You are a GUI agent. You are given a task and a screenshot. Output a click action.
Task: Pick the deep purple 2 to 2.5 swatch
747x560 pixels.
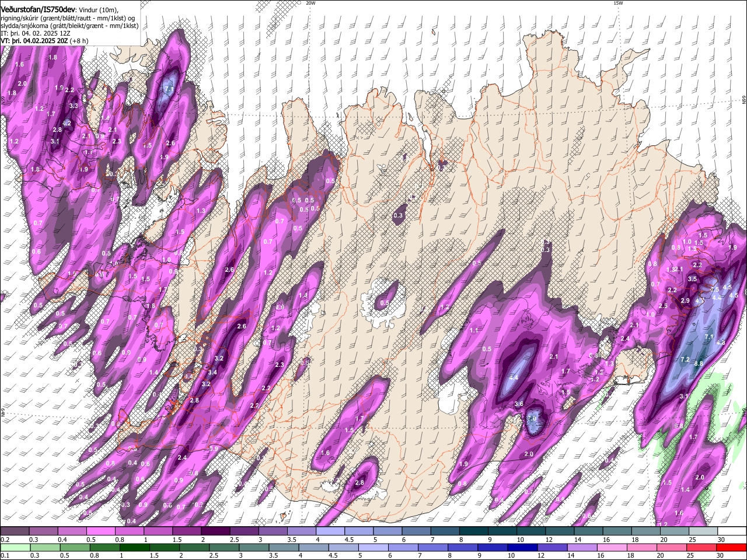point(215,531)
